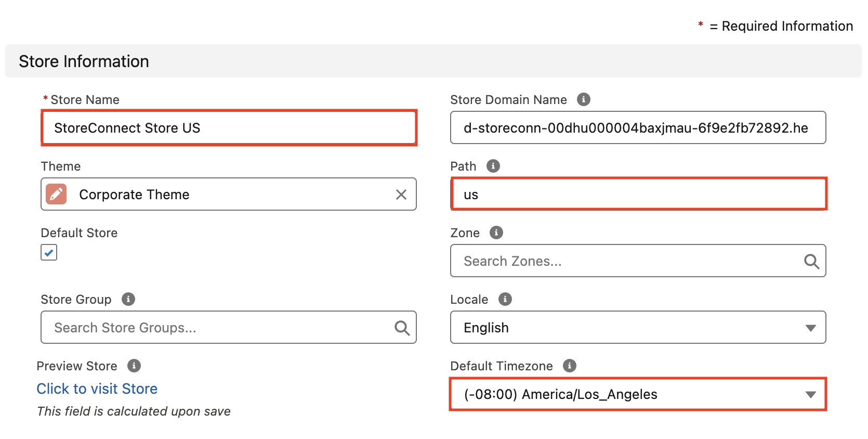
Task: View the Zone field help icon
Action: (x=496, y=233)
